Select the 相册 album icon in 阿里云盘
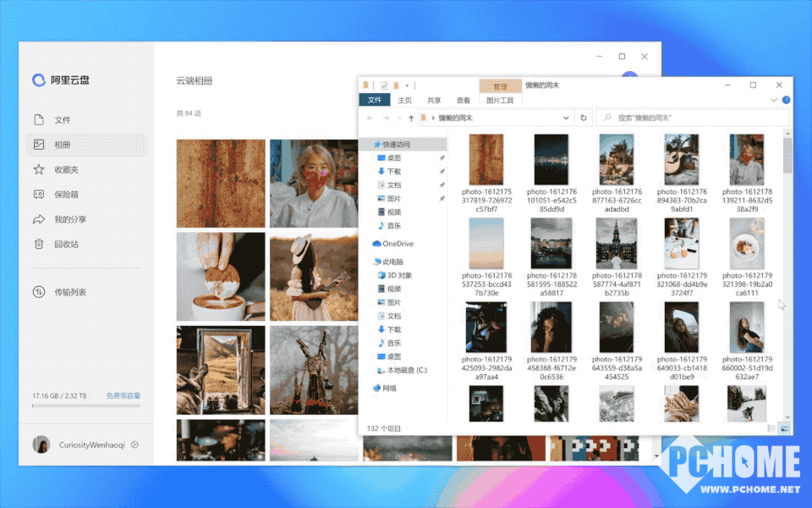This screenshot has width=812, height=508. point(39,145)
